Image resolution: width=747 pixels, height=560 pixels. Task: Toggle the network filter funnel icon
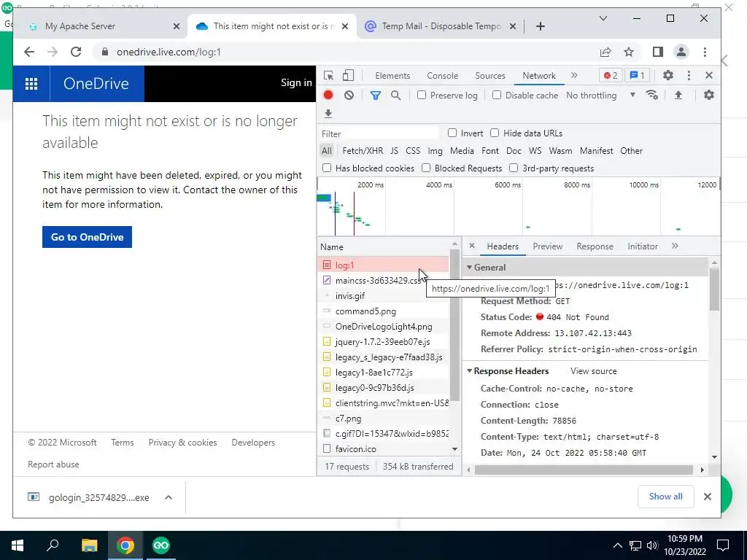(x=376, y=96)
